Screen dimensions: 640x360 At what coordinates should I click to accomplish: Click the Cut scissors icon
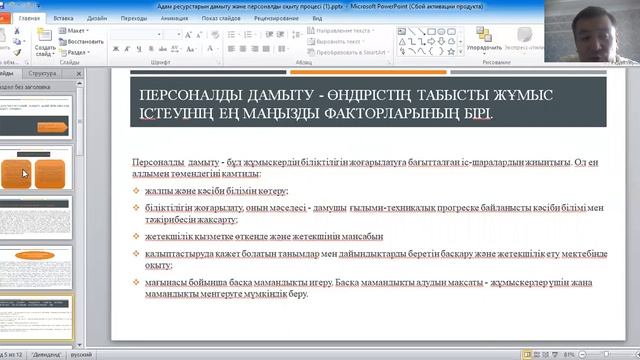17,31
